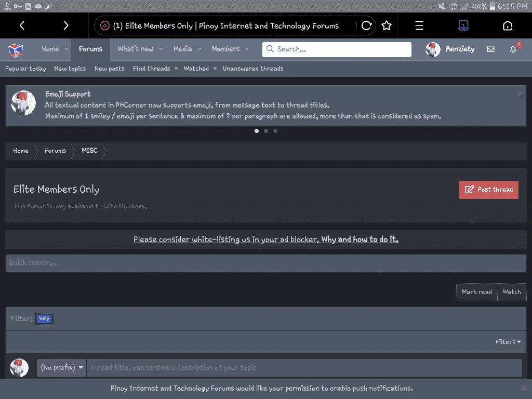Image resolution: width=532 pixels, height=399 pixels.
Task: Click the search magnifier icon
Action: (270, 49)
